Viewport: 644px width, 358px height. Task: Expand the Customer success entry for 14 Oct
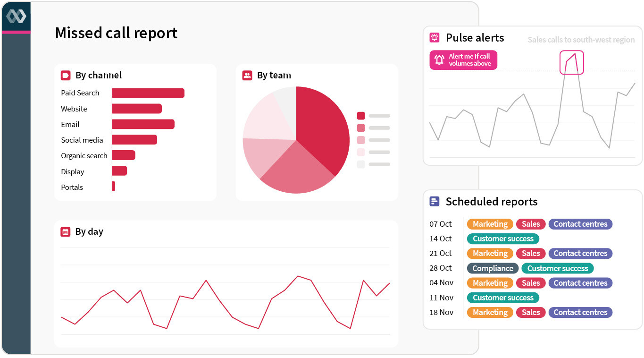point(503,239)
